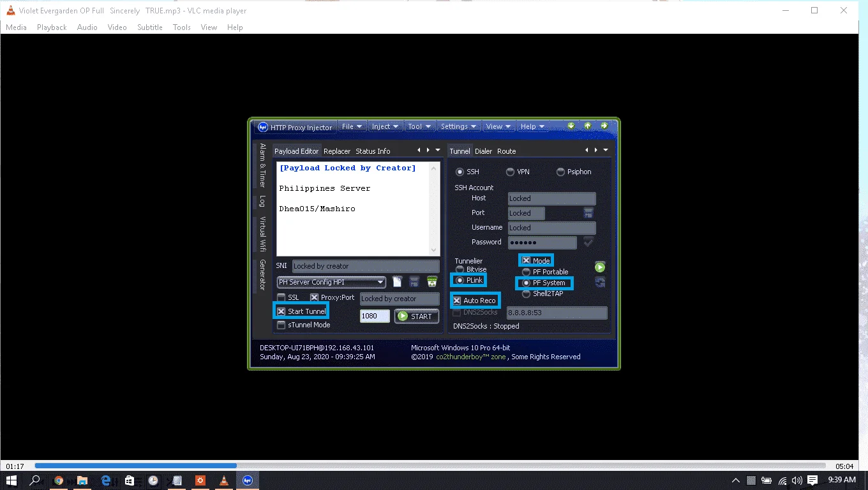Open the Tool dropdown menu
This screenshot has width=868, height=490.
click(420, 126)
